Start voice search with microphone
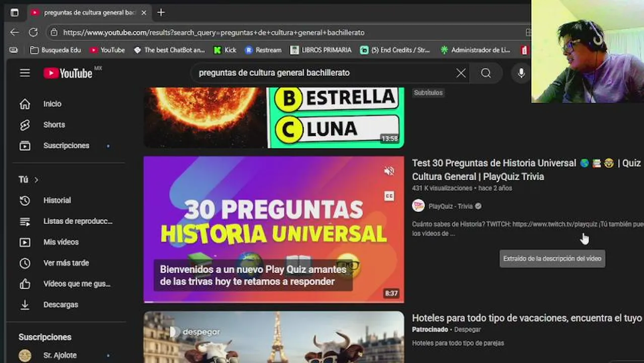Screen dimensions: 644x363 (x=521, y=73)
